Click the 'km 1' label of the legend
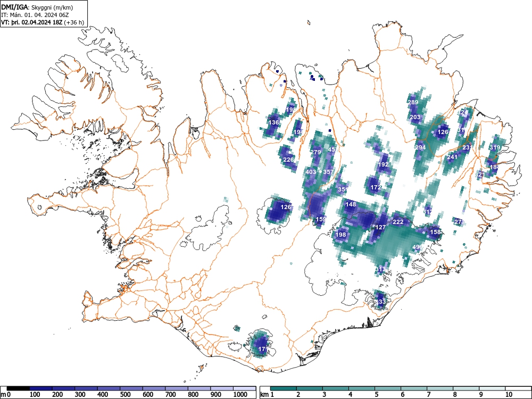Viewport: 532px width, 399px height. coord(267,395)
